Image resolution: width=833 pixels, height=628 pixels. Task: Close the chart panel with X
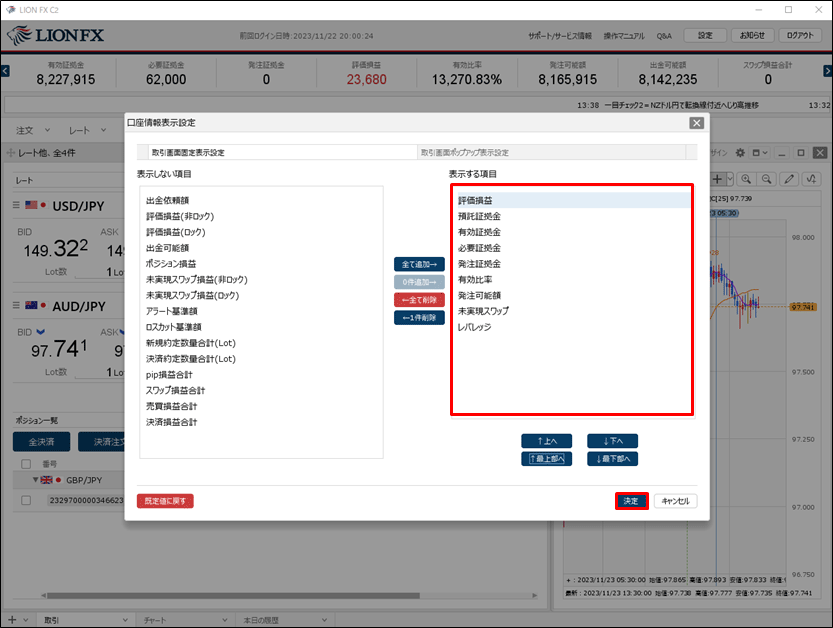coord(820,153)
